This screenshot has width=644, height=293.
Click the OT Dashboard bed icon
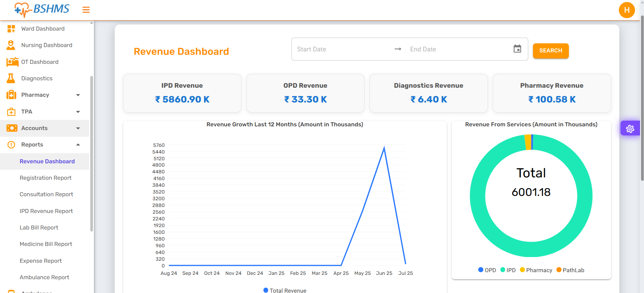coord(12,62)
